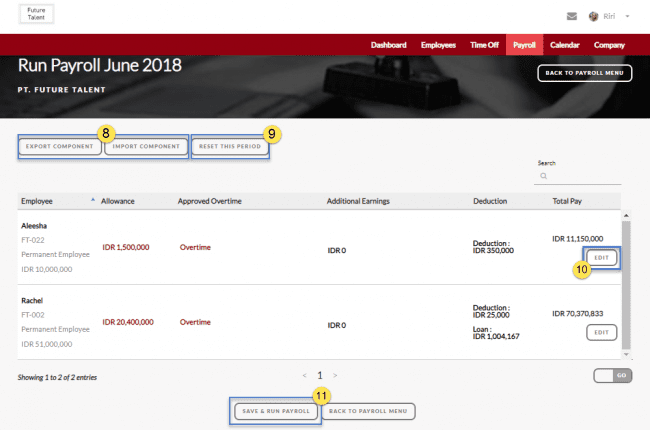Click the Future Talent logo
The image size is (650, 430).
point(36,13)
